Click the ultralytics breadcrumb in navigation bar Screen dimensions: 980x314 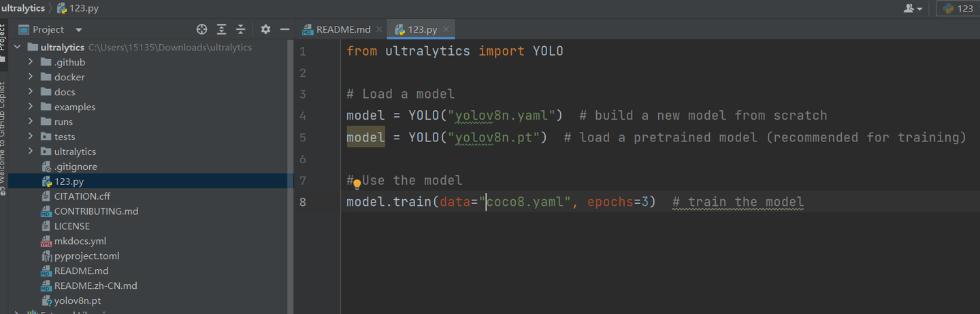pyautogui.click(x=23, y=8)
